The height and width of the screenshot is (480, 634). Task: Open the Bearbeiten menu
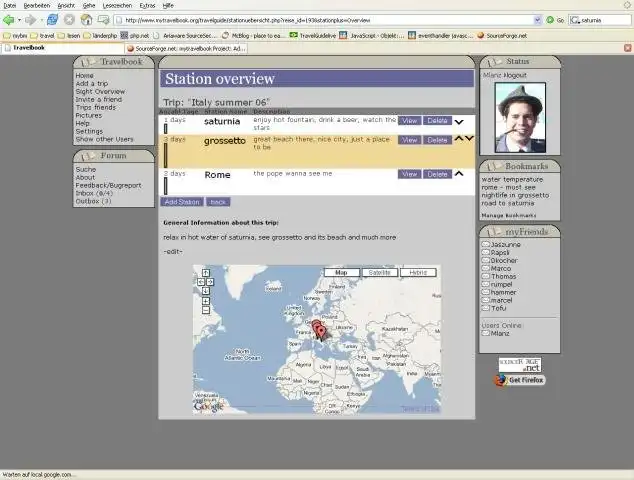coord(37,6)
